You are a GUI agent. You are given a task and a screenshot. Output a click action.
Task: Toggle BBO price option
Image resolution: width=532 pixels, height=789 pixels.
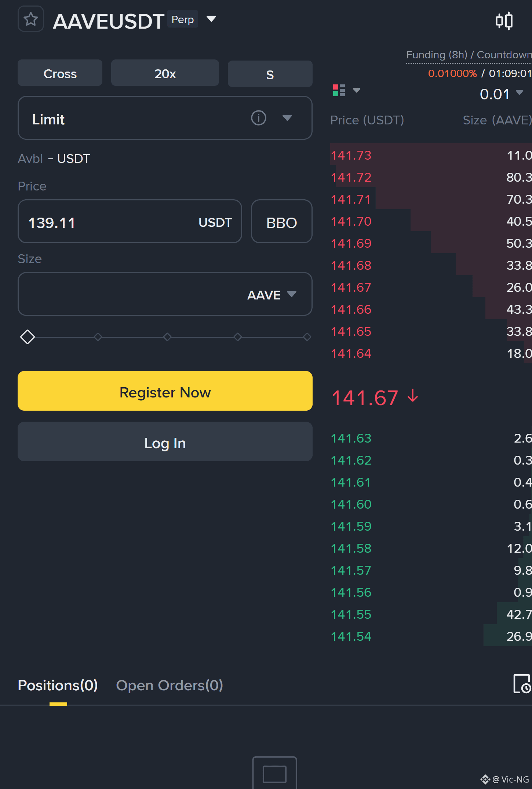281,222
